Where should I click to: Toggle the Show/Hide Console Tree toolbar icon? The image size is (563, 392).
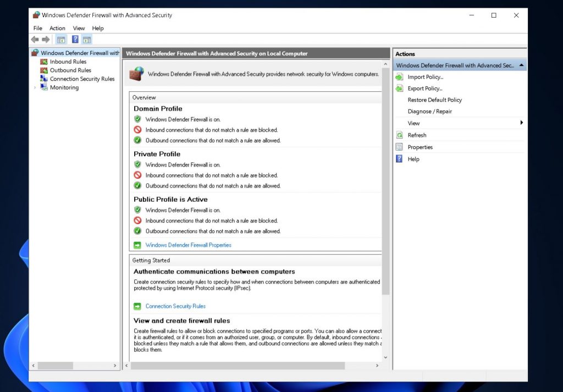coord(61,40)
